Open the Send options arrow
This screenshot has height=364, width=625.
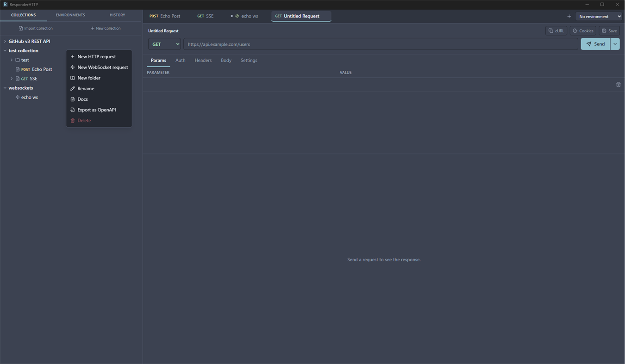pyautogui.click(x=615, y=44)
